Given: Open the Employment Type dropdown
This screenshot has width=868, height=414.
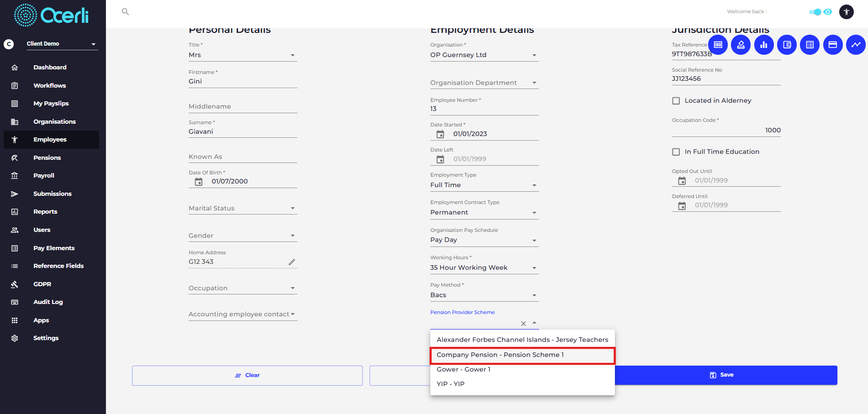Looking at the screenshot, I should [484, 185].
